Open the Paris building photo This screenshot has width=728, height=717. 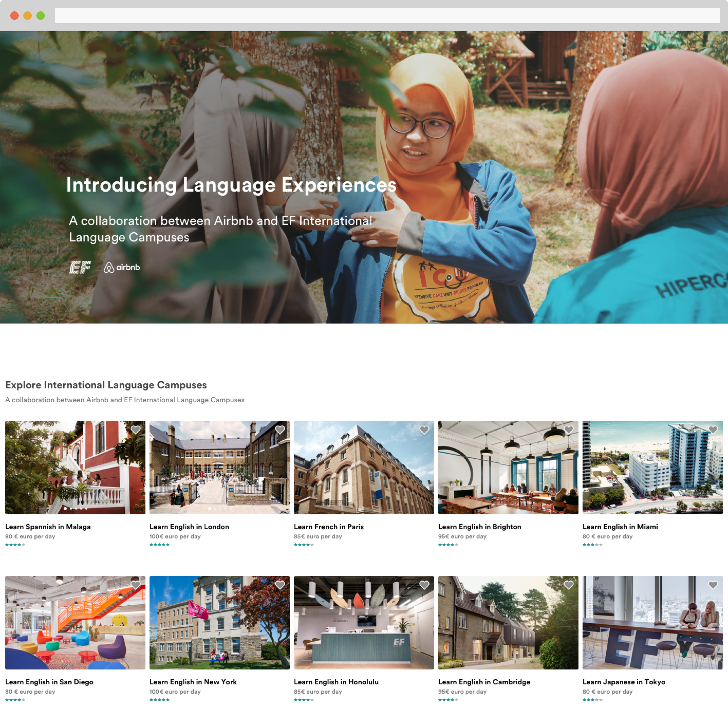[x=364, y=467]
